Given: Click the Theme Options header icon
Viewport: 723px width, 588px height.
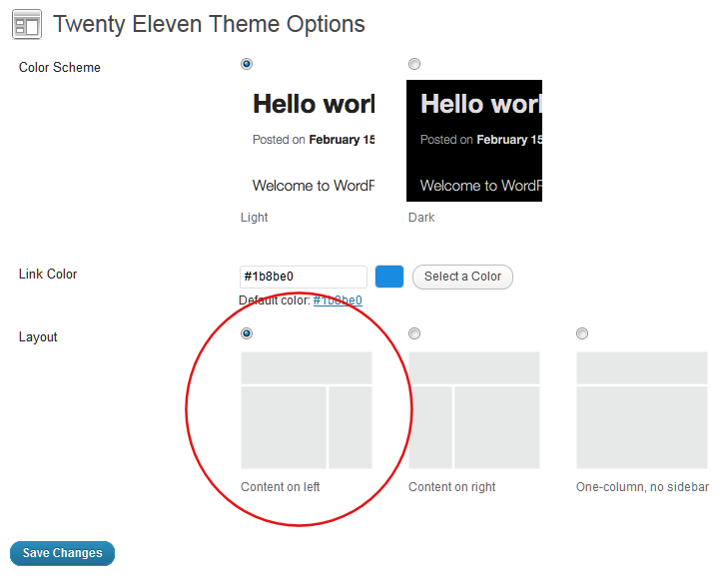Looking at the screenshot, I should 27,25.
